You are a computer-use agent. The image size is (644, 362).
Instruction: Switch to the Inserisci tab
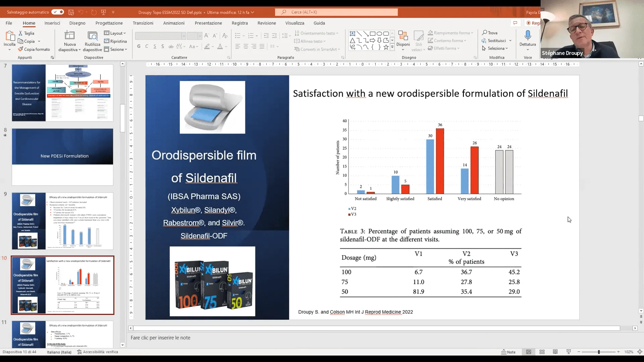[x=52, y=23]
